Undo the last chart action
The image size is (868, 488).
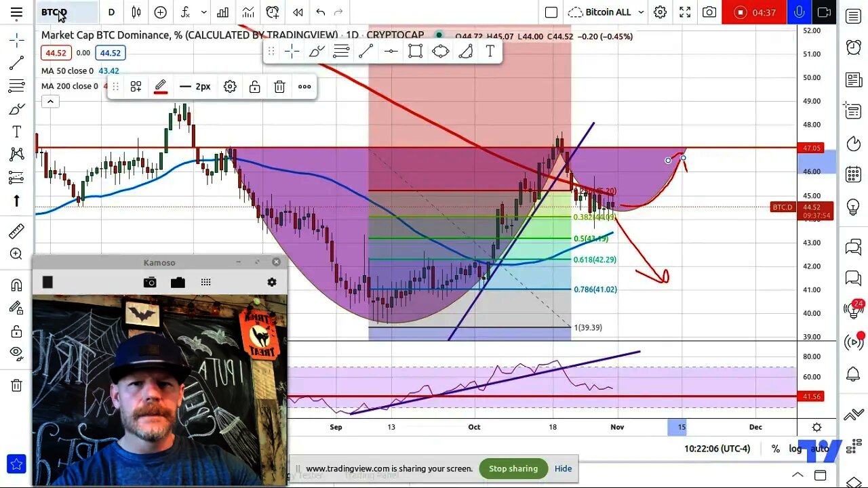(321, 12)
